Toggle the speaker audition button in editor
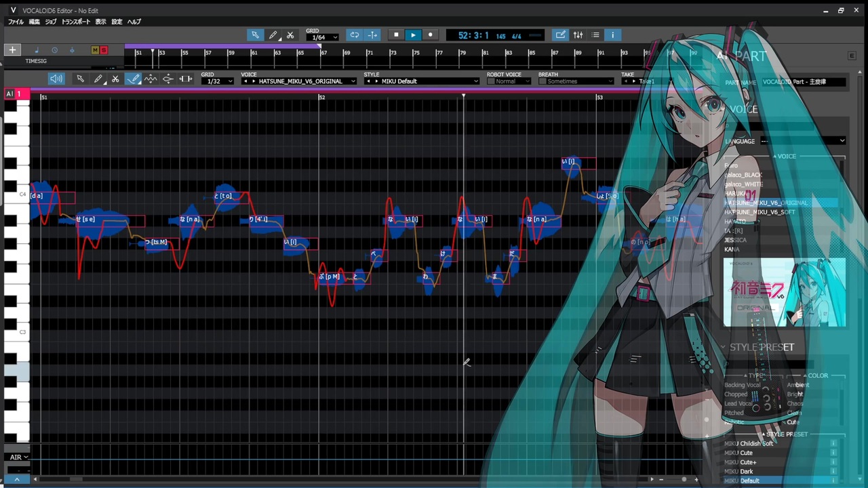The width and height of the screenshot is (868, 488). tap(56, 79)
